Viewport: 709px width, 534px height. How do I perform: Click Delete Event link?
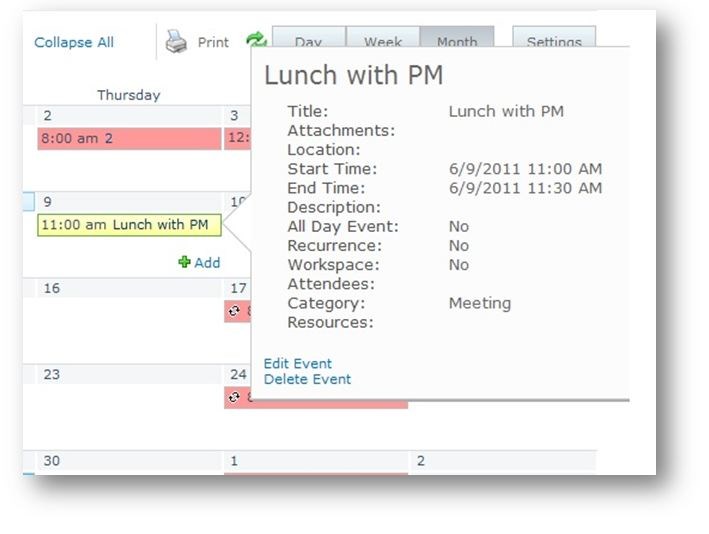[307, 379]
